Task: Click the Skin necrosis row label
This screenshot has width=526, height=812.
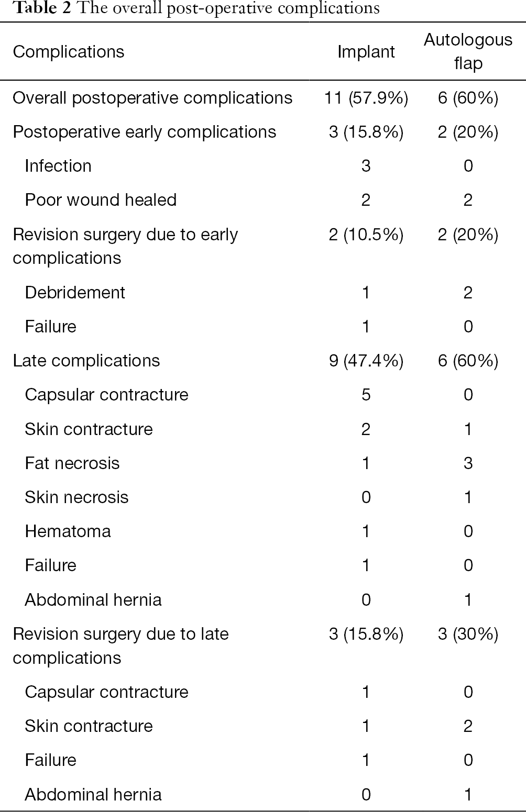Action: coord(76,497)
